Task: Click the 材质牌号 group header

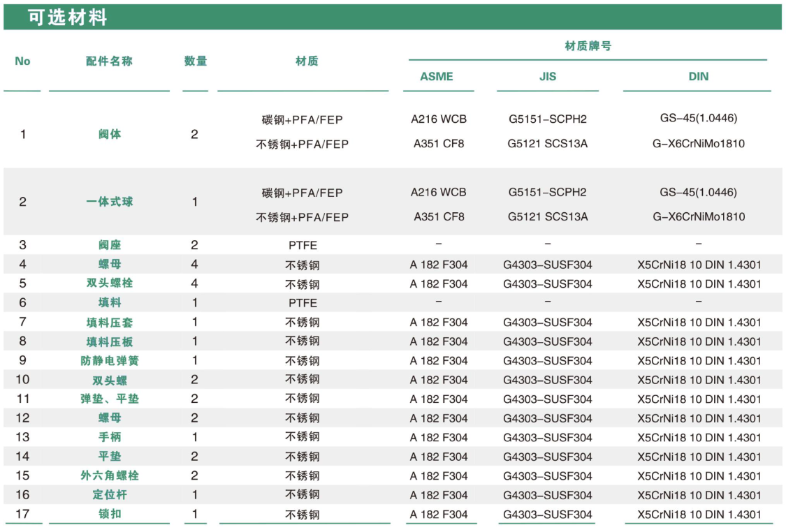Action: coord(588,46)
